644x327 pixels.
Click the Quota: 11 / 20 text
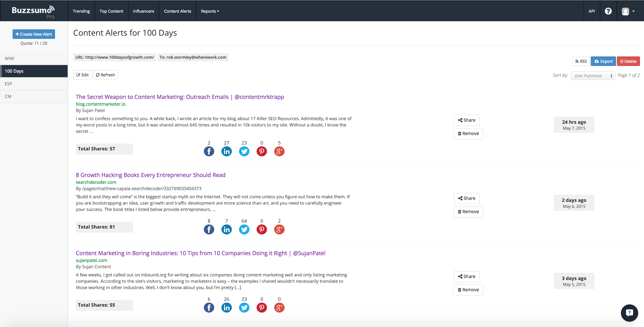(34, 43)
